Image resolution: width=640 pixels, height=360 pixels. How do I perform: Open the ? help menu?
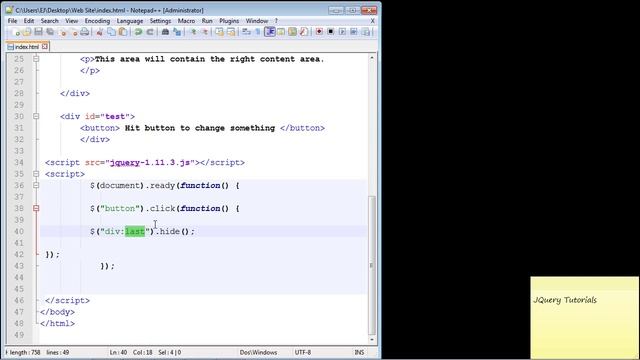coord(276,21)
